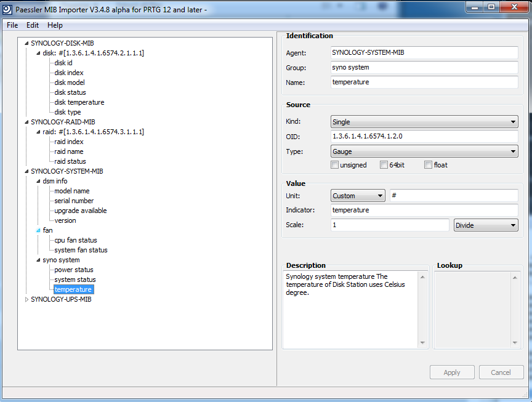532x402 pixels.
Task: Click the Lookup list scrollbar down arrow
Action: [x=515, y=343]
